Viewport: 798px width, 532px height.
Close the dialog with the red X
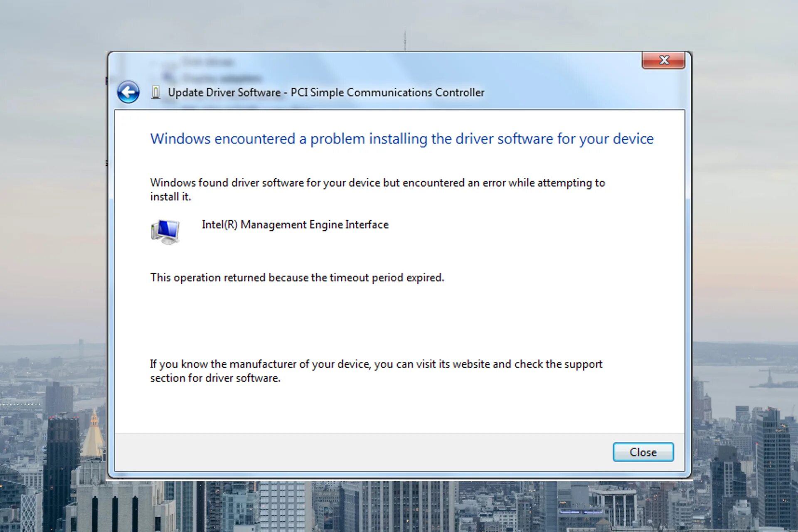point(663,60)
